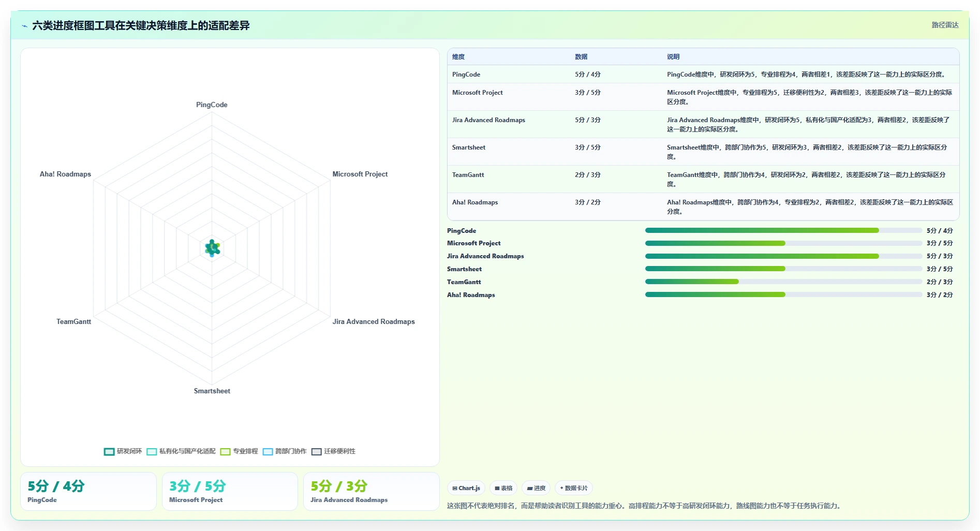Image resolution: width=980 pixels, height=531 pixels.
Task: Click the 2分 / 3分 value in TeamGantt table row
Action: [588, 175]
